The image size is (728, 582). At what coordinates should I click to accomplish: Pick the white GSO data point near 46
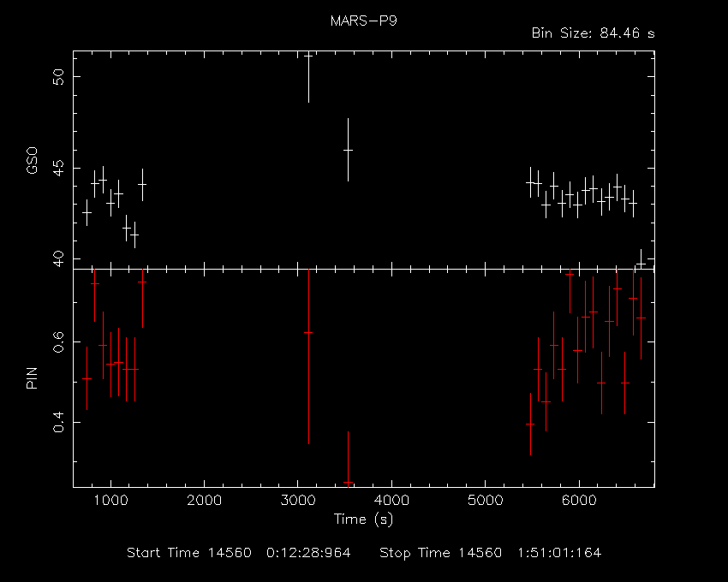pos(348,151)
